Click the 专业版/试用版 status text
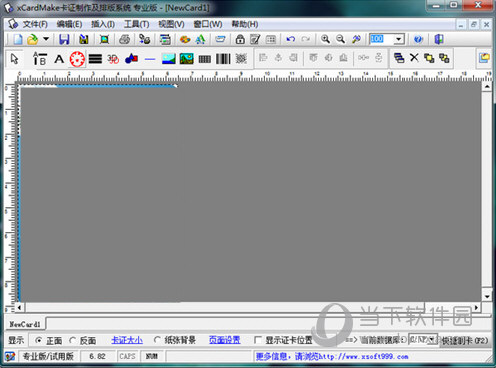 [x=48, y=356]
